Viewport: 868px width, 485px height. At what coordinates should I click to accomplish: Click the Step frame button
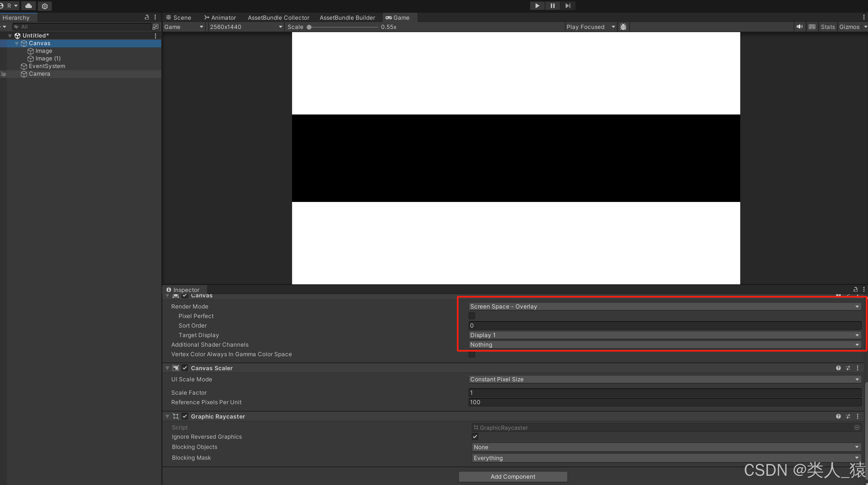coord(568,6)
